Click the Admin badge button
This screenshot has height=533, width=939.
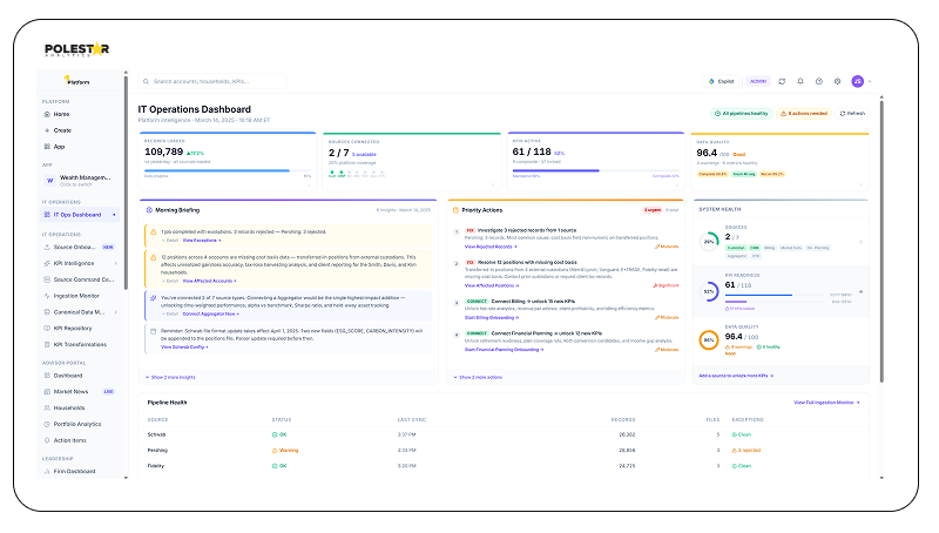[x=758, y=81]
